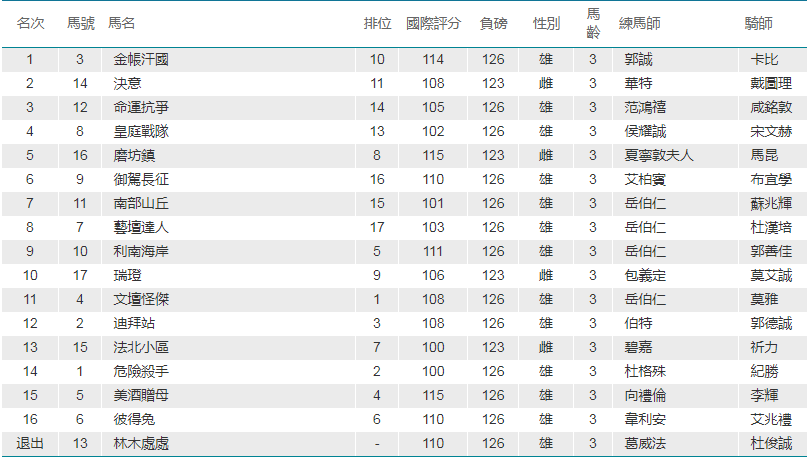This screenshot has height=460, width=807.
Task: Click withdrawn horse 林木處處
Action: (x=141, y=444)
